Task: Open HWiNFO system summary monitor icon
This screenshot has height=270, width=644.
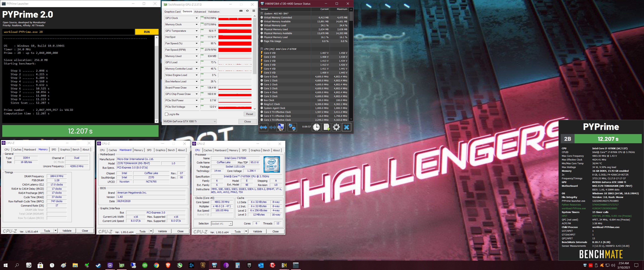Action: tap(281, 127)
